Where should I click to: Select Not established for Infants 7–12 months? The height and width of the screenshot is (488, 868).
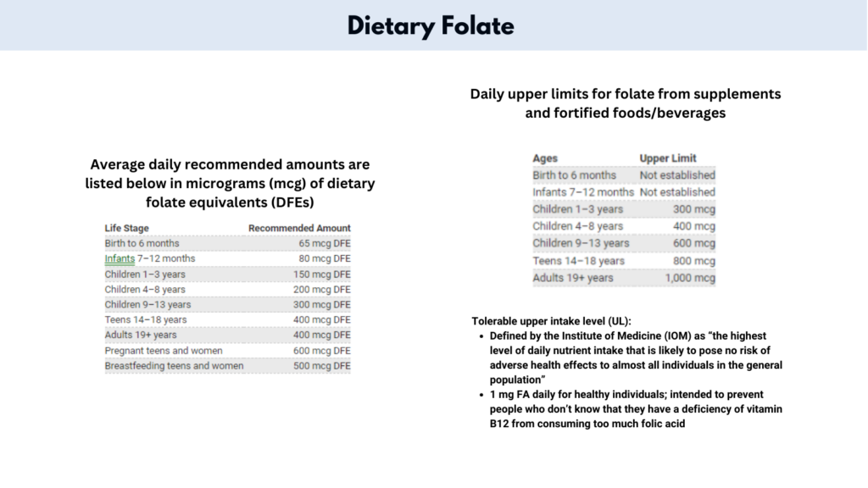(677, 192)
